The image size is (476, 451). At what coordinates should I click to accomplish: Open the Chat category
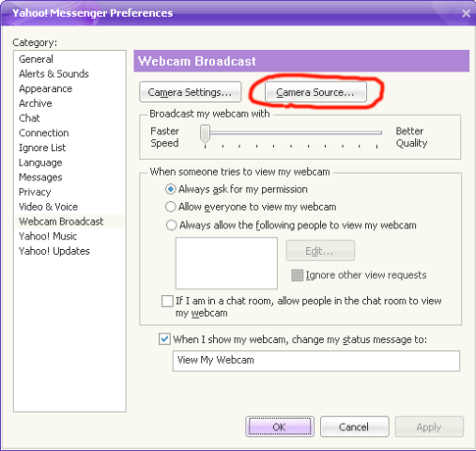(29, 118)
